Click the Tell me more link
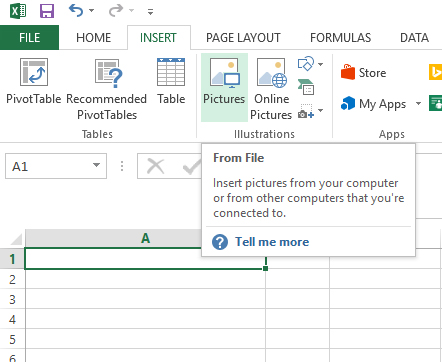 tap(272, 242)
